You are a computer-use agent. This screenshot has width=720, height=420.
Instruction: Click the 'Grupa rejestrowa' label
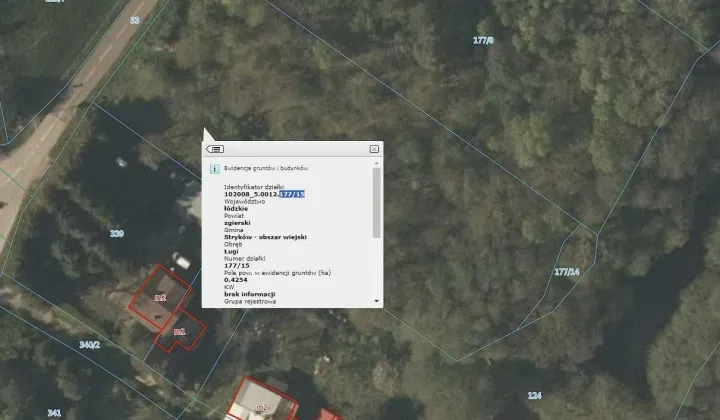click(x=250, y=302)
